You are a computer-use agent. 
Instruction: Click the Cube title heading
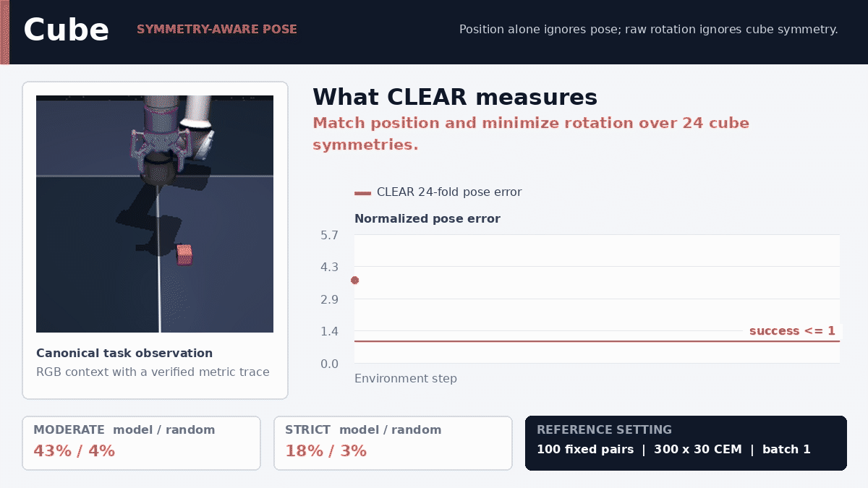click(x=66, y=30)
